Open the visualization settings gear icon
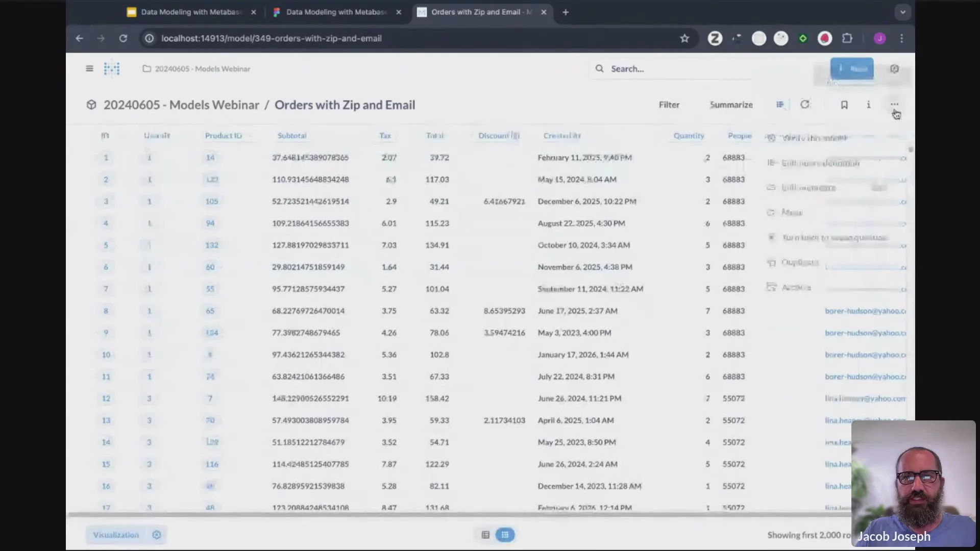 tap(157, 535)
